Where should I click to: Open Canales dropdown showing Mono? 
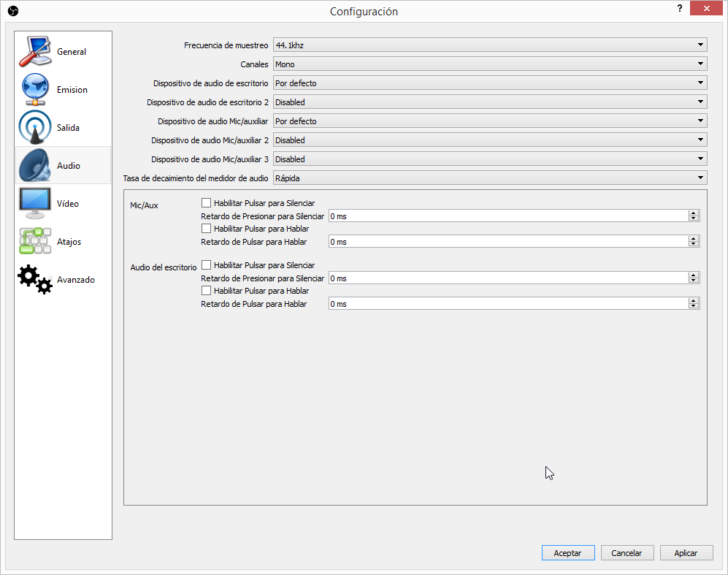tap(490, 64)
